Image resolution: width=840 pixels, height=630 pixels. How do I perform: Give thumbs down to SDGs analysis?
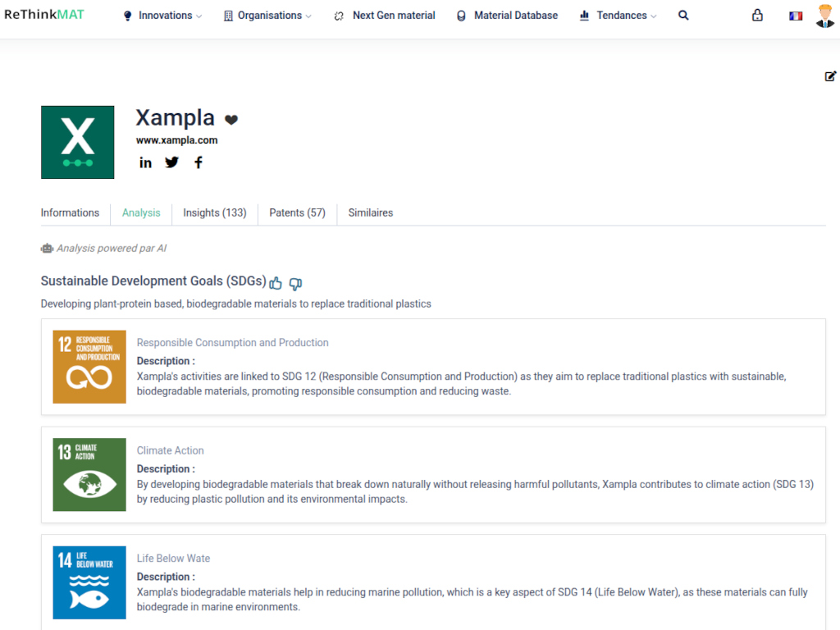(295, 283)
